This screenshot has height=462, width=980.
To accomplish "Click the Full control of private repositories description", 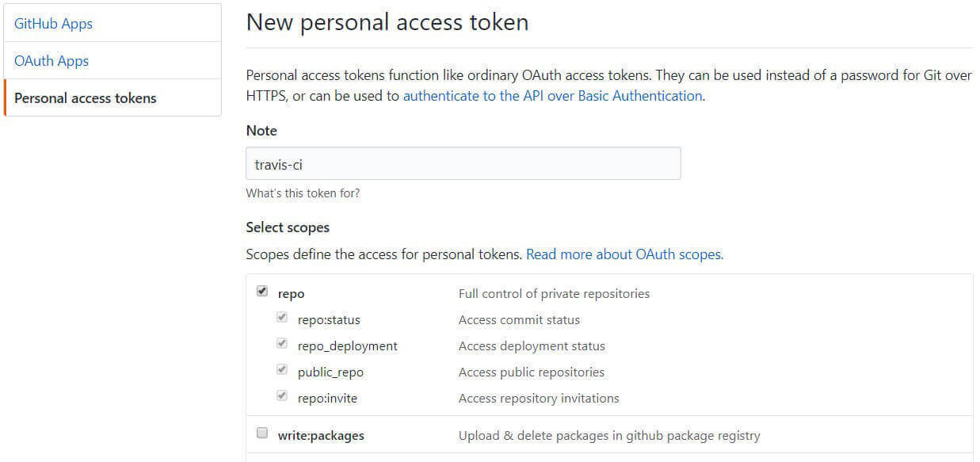I will pyautogui.click(x=554, y=293).
